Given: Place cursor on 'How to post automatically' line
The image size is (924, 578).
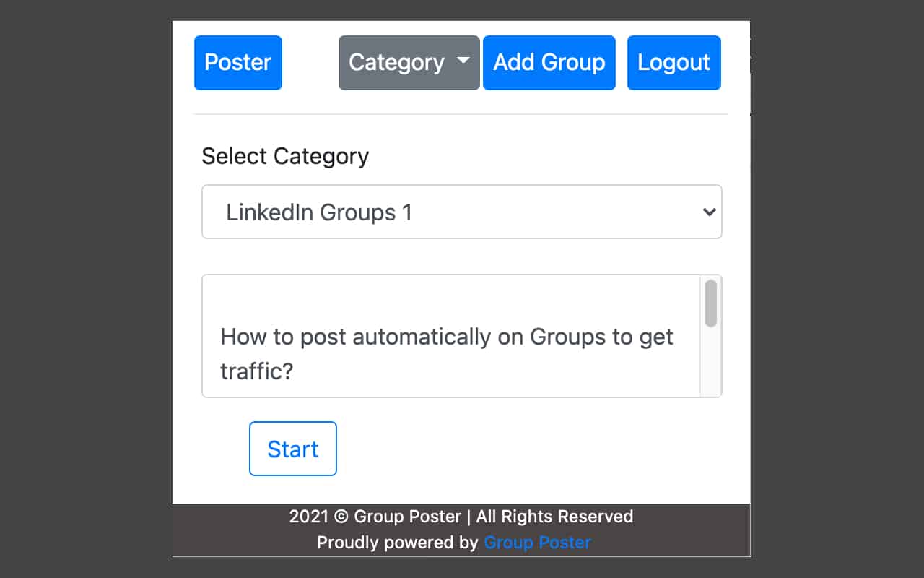Looking at the screenshot, I should [361, 337].
